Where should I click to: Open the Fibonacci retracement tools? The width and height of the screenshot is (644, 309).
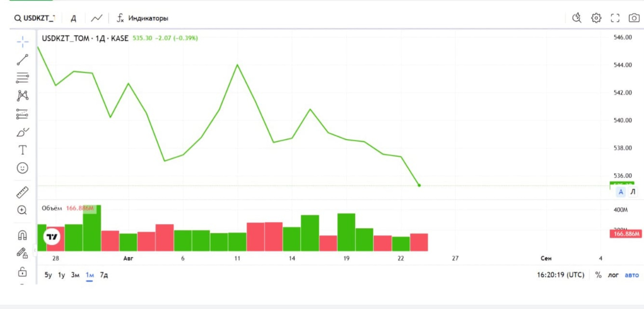22,78
